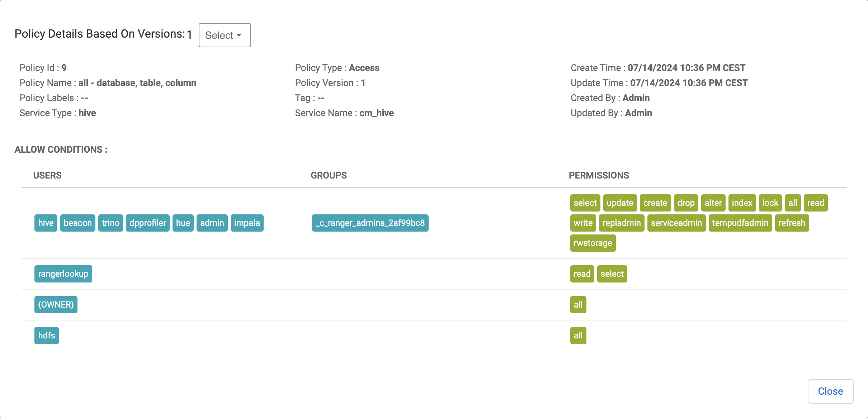Click the _c_ranger_admins_2af99bc8 group tag
The height and width of the screenshot is (418, 868).
pyautogui.click(x=370, y=223)
